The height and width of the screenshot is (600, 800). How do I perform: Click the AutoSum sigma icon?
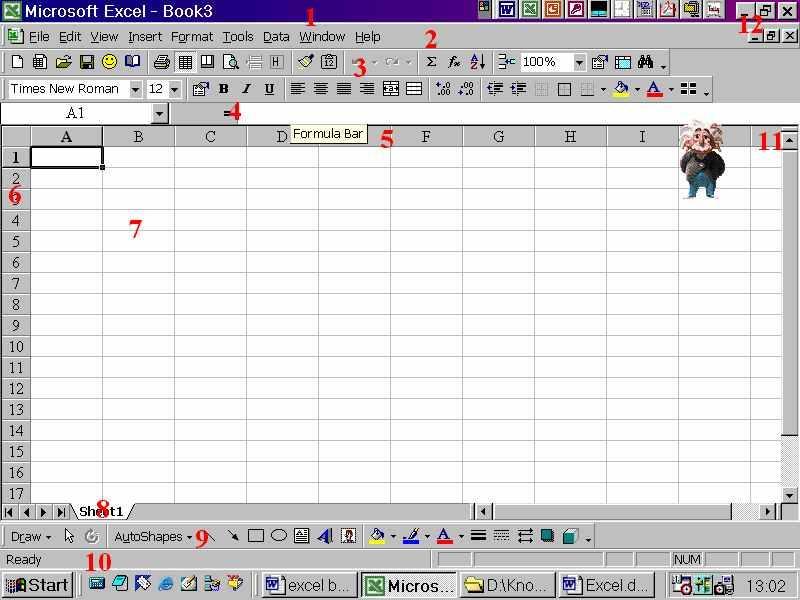(x=431, y=62)
